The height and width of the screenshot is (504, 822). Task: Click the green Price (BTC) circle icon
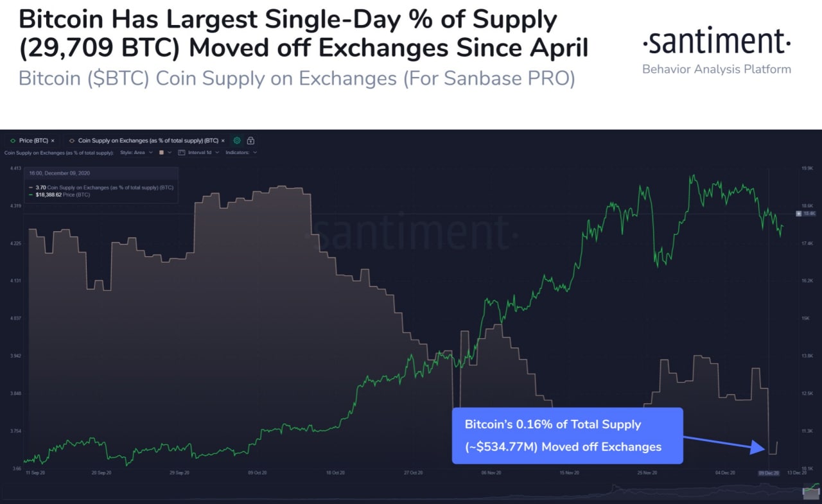click(x=13, y=140)
